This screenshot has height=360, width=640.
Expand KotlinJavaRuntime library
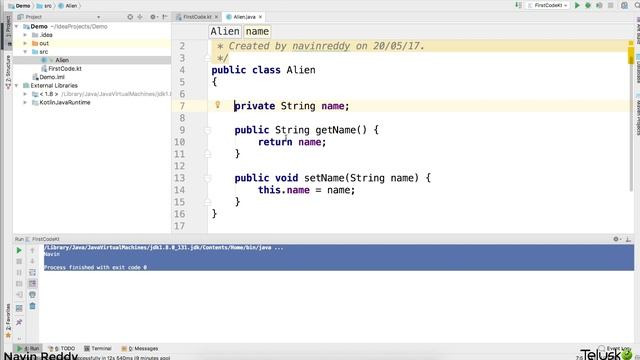[x=25, y=102]
